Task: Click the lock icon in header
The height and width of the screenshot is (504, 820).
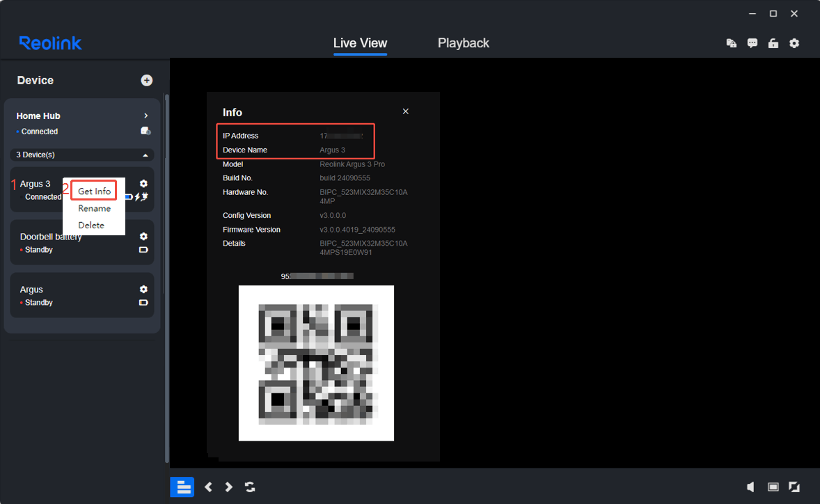Action: (773, 43)
